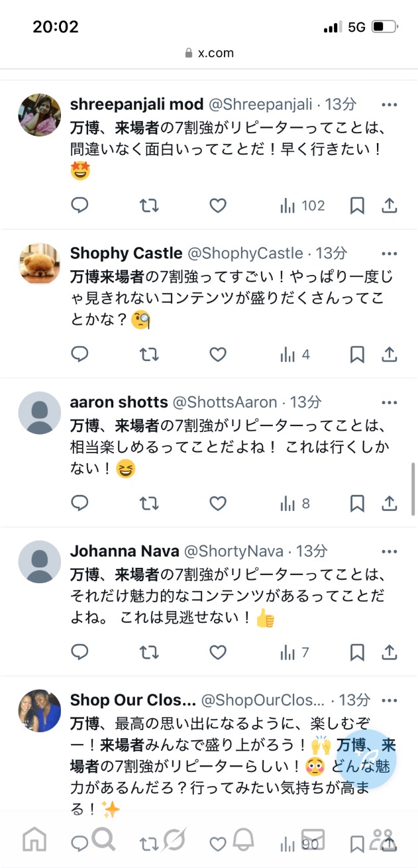Like shreepanjali mod's post

(218, 206)
